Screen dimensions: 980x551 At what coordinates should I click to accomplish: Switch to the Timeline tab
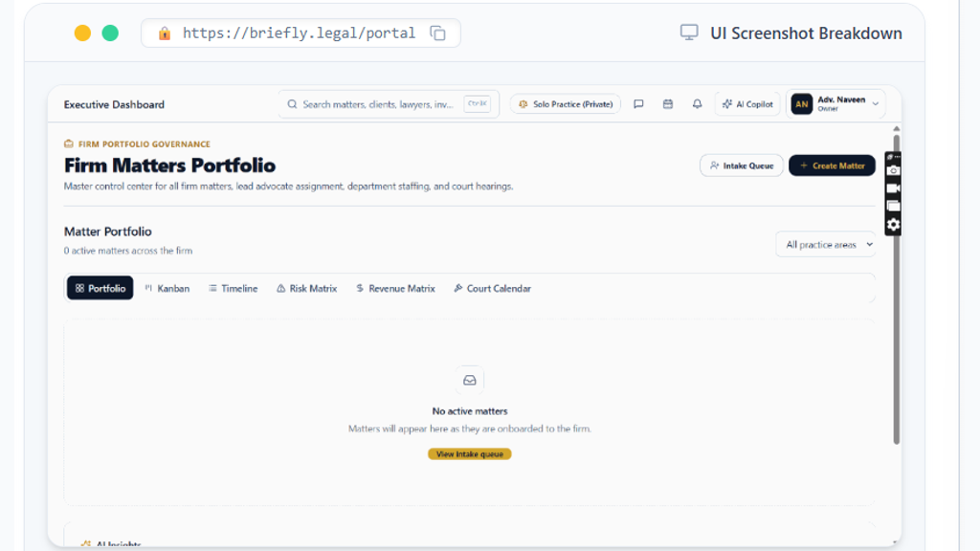pos(234,288)
